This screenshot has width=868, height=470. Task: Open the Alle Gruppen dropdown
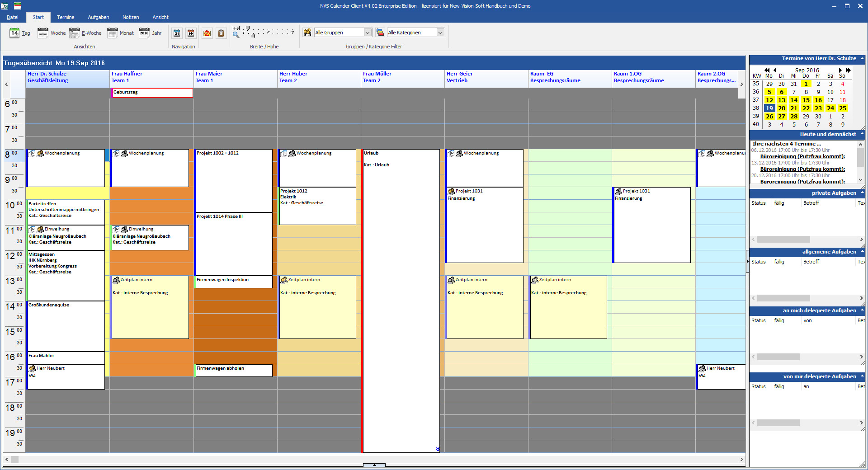click(x=368, y=33)
